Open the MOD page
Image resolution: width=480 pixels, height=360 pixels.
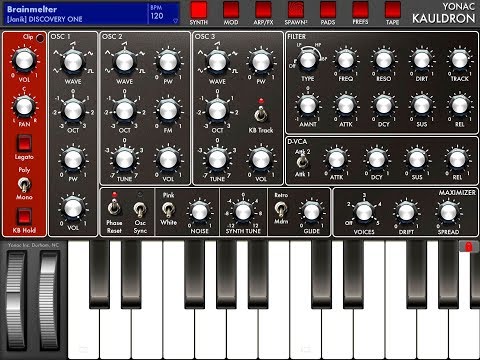click(231, 10)
